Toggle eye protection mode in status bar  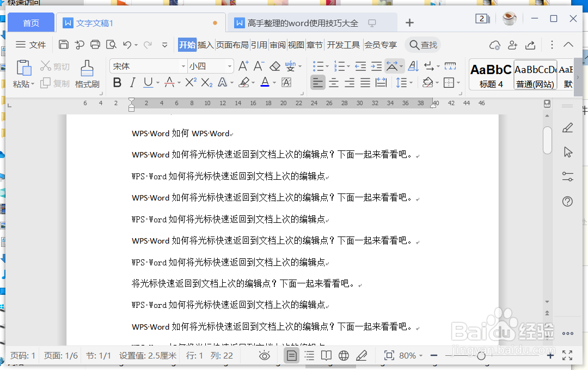pos(265,355)
